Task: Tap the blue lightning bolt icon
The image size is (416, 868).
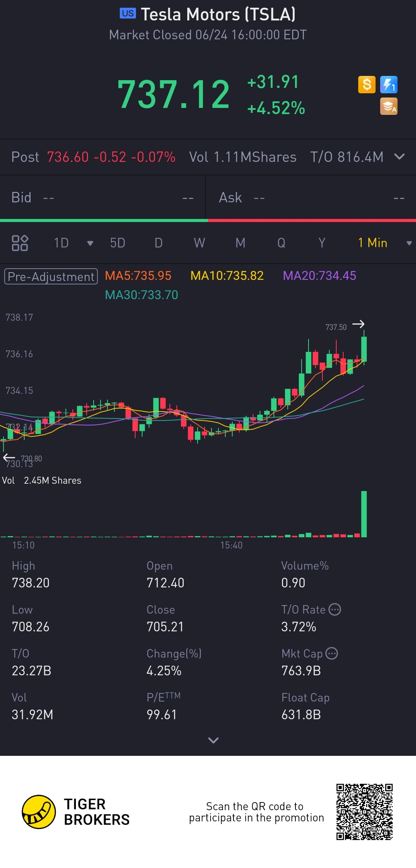Action: 389,84
